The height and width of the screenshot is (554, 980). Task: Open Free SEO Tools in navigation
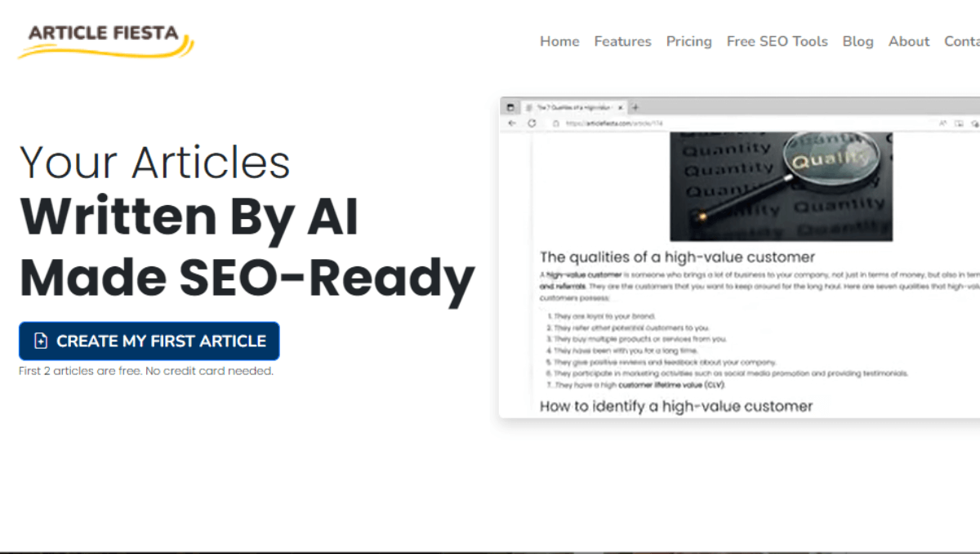777,41
